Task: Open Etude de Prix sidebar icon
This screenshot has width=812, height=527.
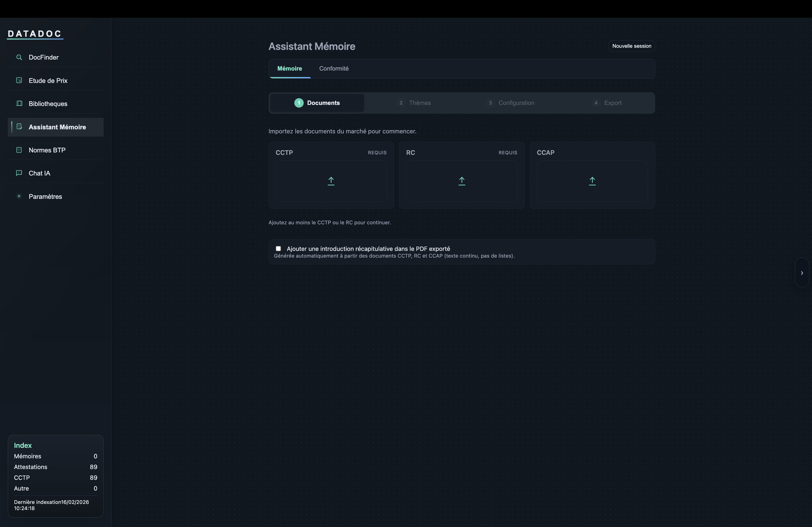Action: point(19,80)
